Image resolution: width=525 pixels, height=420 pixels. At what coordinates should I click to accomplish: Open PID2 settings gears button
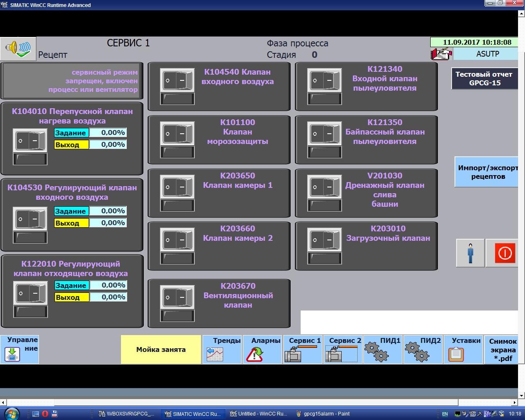[x=423, y=349]
